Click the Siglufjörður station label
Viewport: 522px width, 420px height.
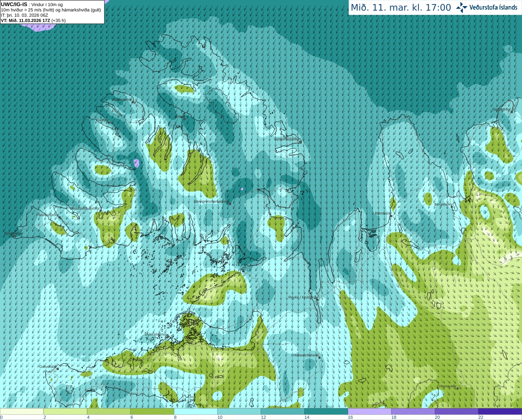[501, 109]
